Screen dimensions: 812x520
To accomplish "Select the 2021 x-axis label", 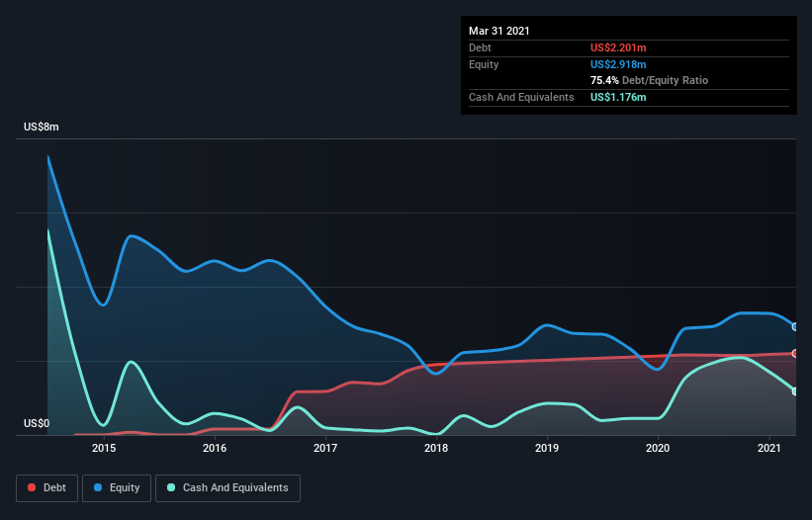I will [x=769, y=448].
